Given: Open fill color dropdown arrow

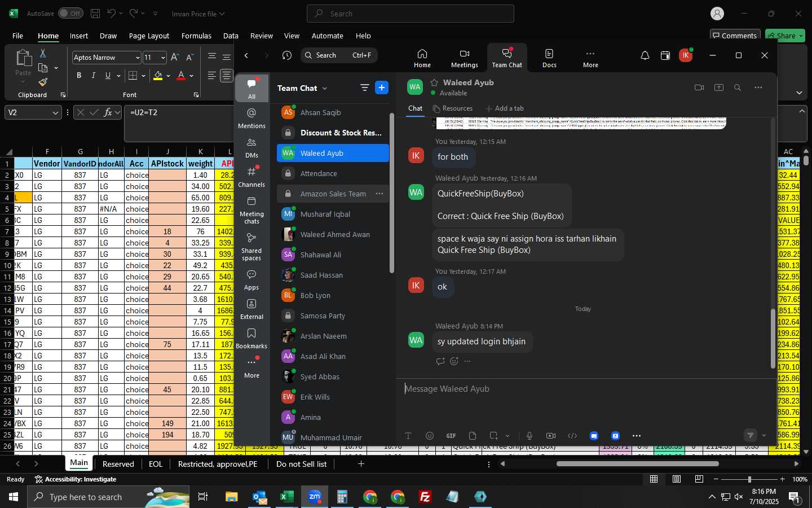Looking at the screenshot, I should click(x=168, y=76).
